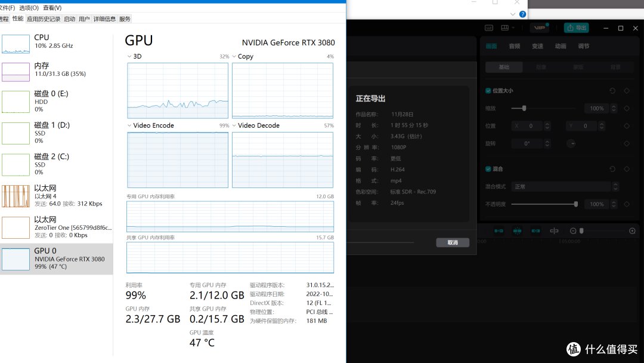This screenshot has width=644, height=363.
Task: Open the 选项(O) menu
Action: (x=29, y=8)
